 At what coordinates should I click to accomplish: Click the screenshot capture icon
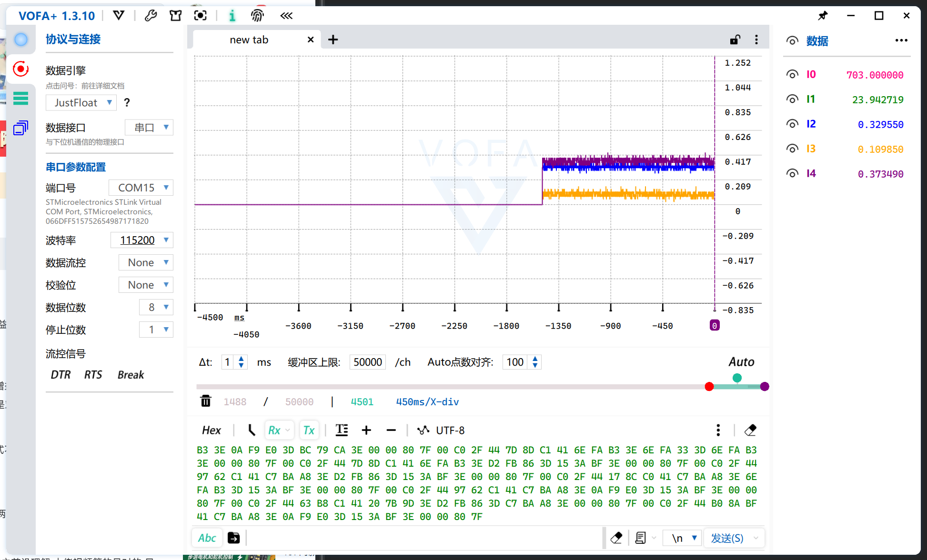pyautogui.click(x=201, y=16)
